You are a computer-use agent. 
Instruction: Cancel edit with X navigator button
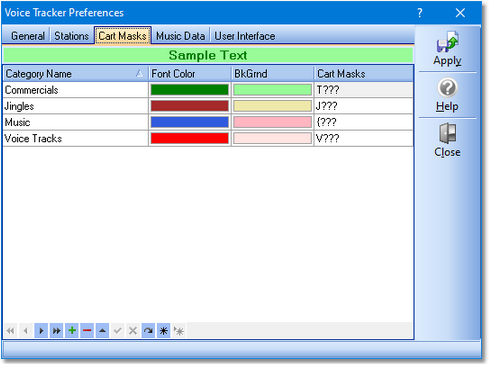click(x=133, y=330)
